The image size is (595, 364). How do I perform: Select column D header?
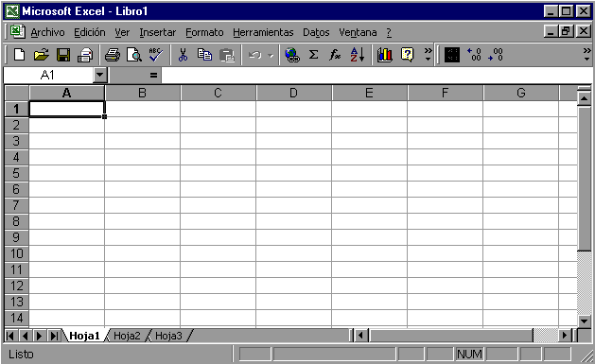tap(293, 93)
